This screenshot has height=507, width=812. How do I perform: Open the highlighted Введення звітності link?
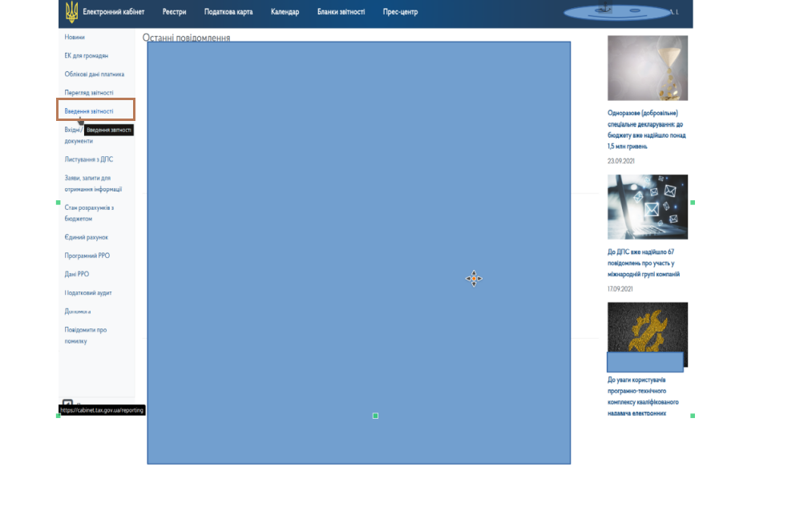[x=89, y=111]
